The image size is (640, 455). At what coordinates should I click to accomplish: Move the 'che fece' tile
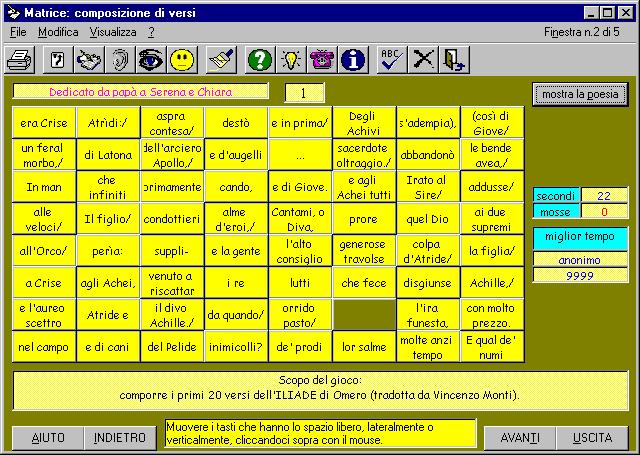pos(364,283)
